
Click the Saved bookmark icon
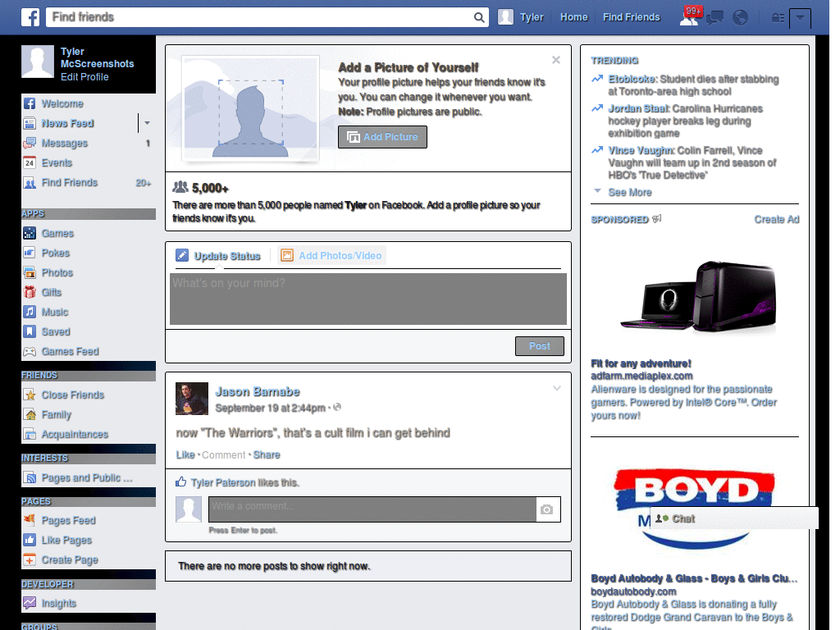point(30,331)
